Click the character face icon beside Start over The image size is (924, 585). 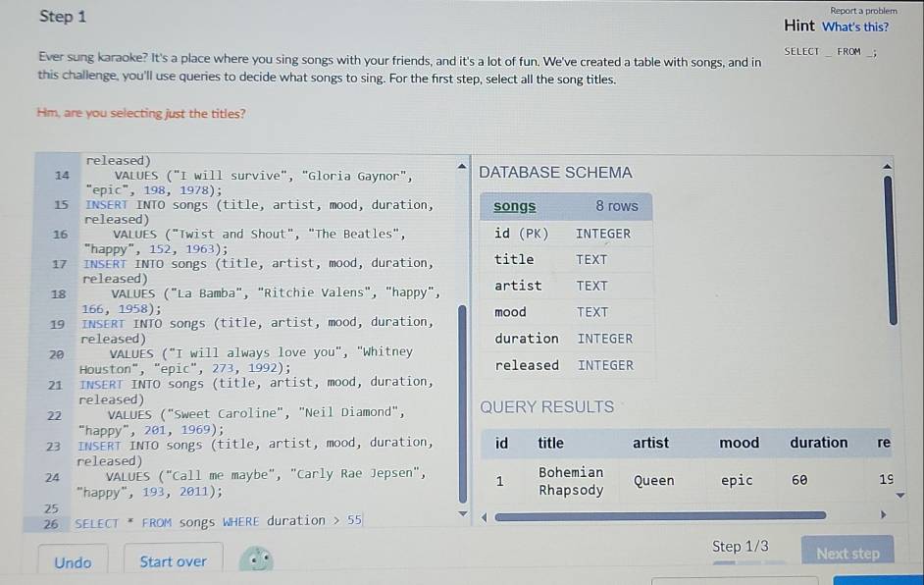pyautogui.click(x=259, y=561)
